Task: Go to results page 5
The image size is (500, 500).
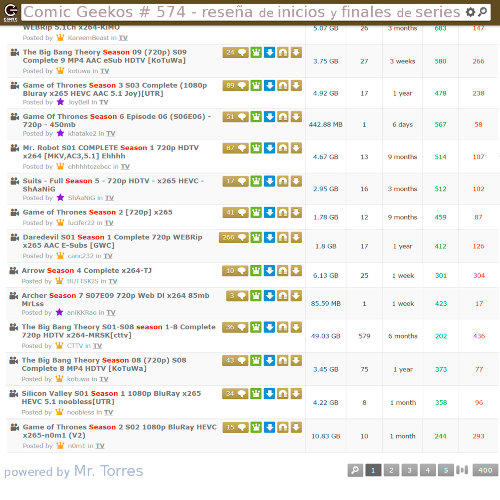Action: pyautogui.click(x=446, y=470)
